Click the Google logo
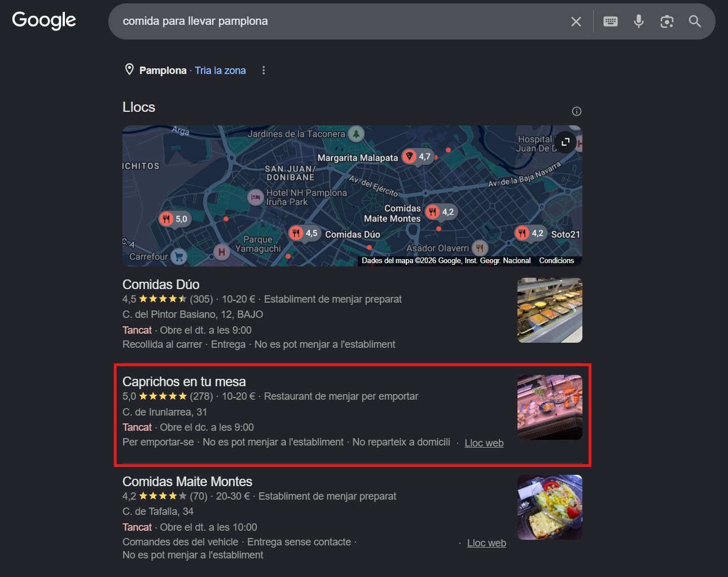The width and height of the screenshot is (728, 577). click(44, 20)
